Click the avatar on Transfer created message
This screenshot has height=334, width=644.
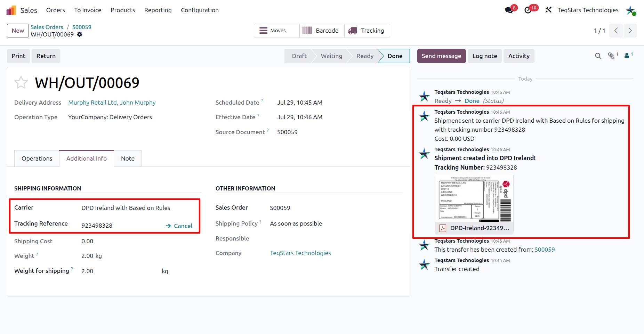click(424, 265)
